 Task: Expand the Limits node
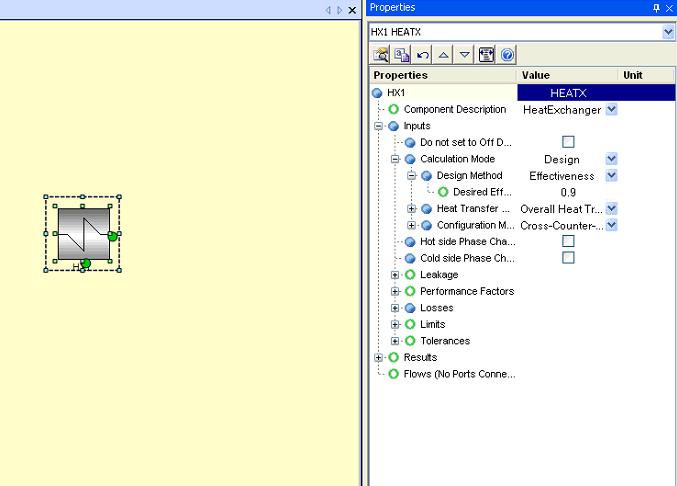pyautogui.click(x=395, y=325)
